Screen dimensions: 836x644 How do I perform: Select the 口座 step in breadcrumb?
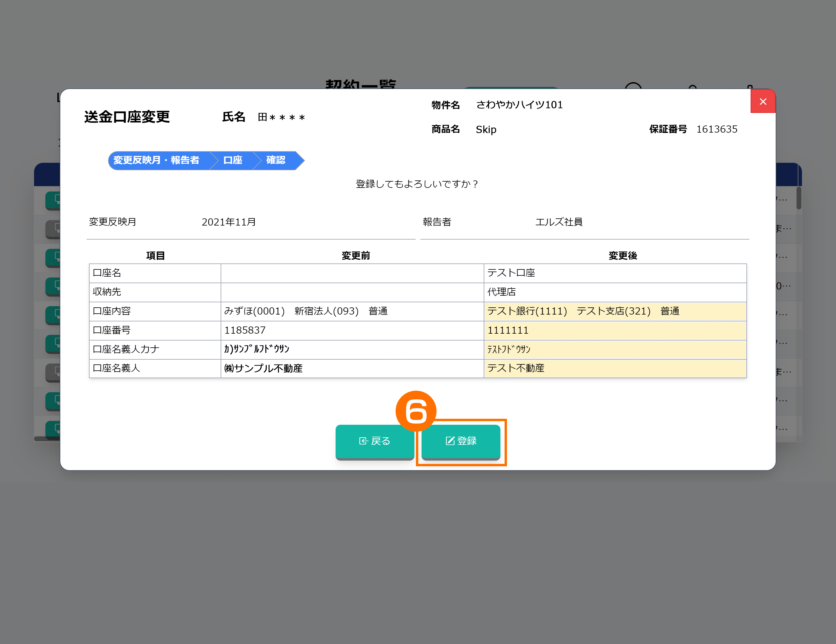click(x=233, y=160)
